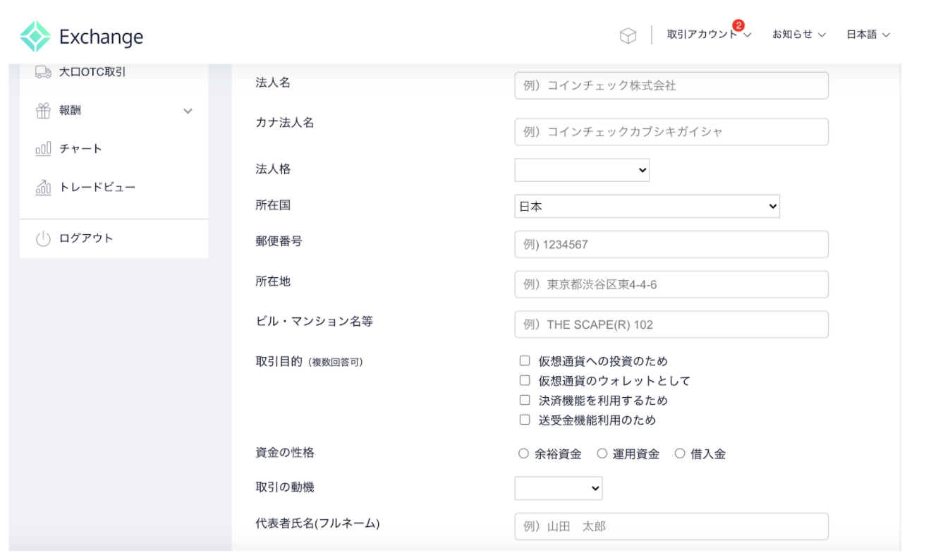
Task: Click the gift icon beside 報酬
Action: (x=43, y=111)
